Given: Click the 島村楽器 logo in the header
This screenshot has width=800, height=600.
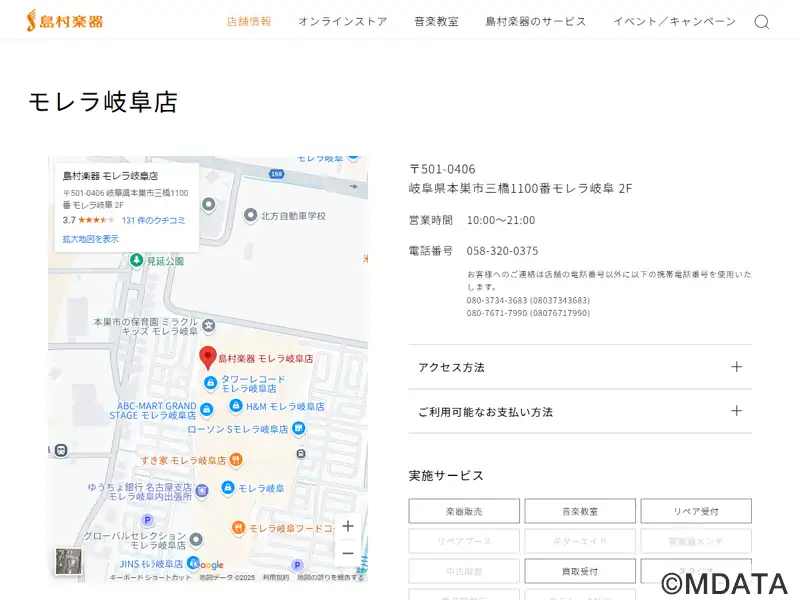Looking at the screenshot, I should [x=65, y=21].
